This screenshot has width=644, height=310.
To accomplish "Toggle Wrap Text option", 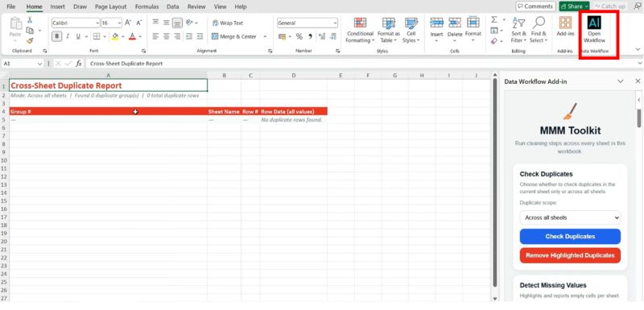I will pos(228,23).
